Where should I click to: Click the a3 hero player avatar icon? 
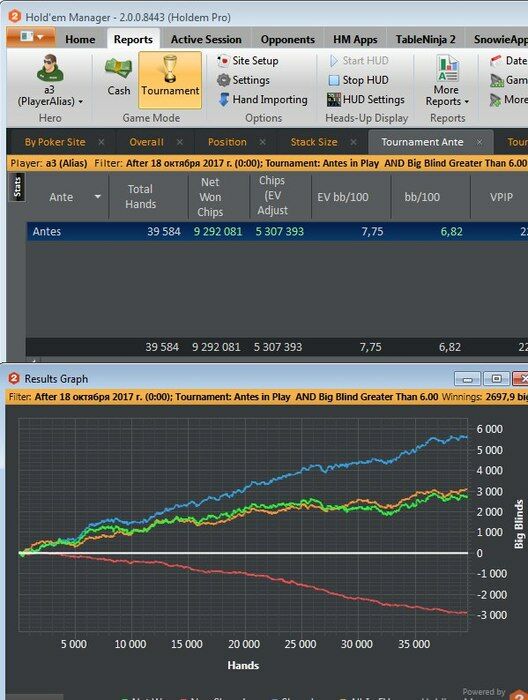(x=50, y=68)
